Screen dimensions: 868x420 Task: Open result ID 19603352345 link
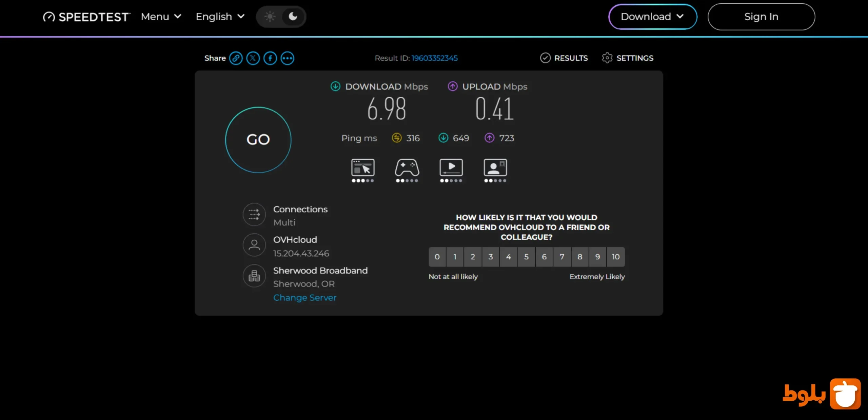[x=435, y=58]
